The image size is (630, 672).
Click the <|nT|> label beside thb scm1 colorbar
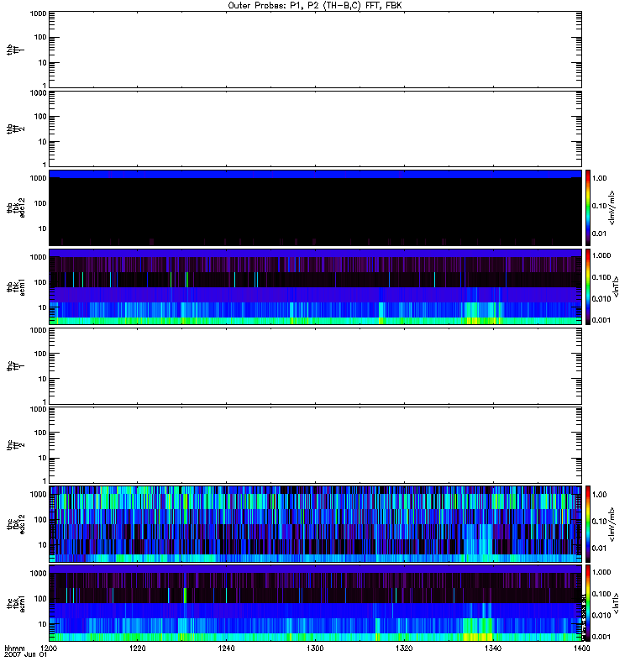(617, 286)
